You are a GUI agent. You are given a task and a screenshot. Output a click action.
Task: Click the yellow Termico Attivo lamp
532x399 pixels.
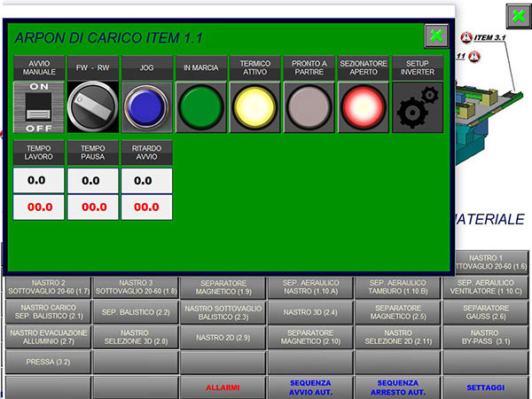click(x=254, y=106)
